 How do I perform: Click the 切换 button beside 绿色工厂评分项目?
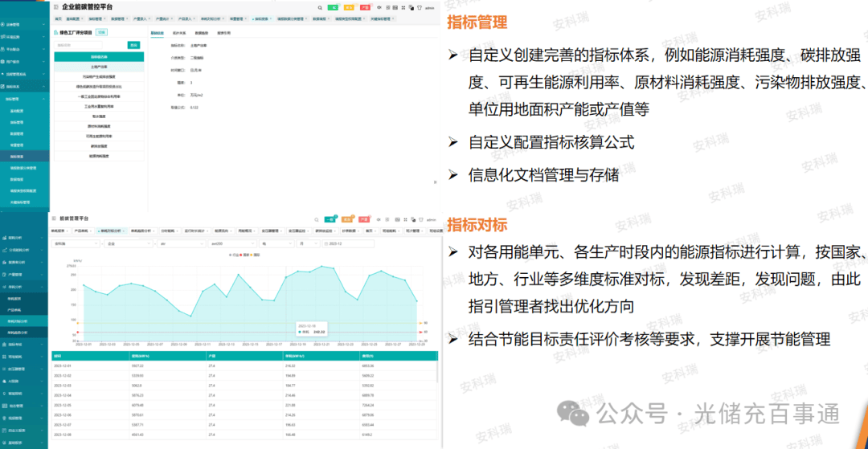101,33
